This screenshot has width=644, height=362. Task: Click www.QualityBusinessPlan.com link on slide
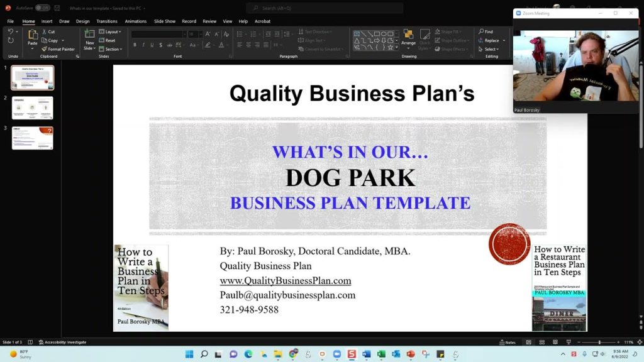click(x=286, y=281)
